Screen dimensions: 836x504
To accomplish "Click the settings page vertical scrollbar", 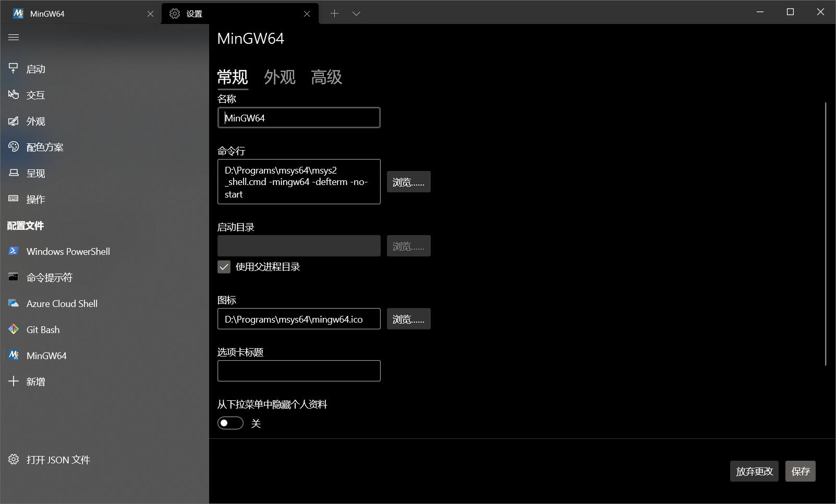I will click(826, 234).
